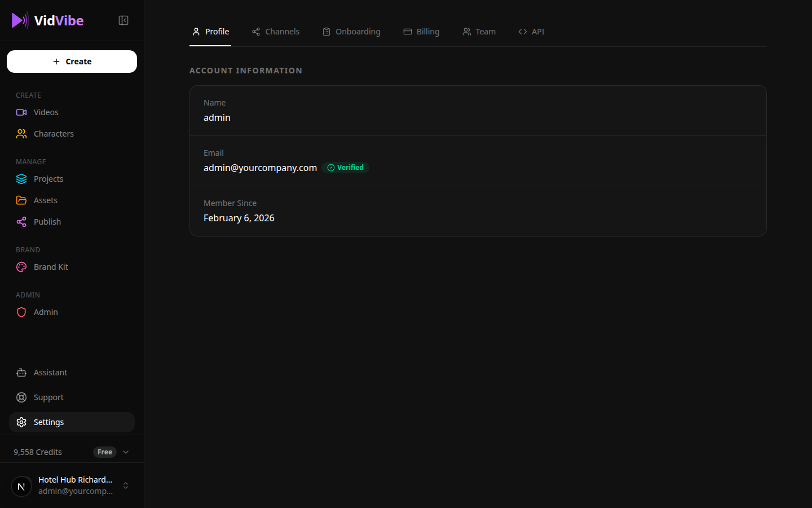The width and height of the screenshot is (812, 508).
Task: Select the Publish sharing icon
Action: point(21,221)
